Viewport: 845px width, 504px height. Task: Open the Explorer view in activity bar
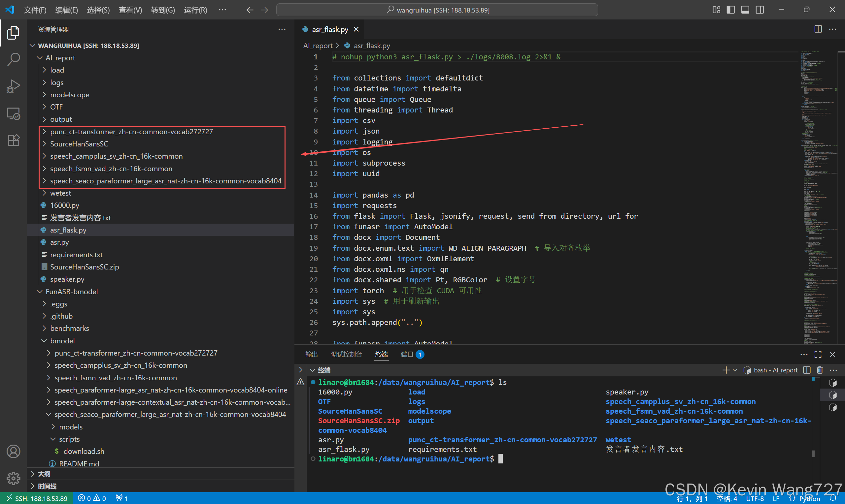[x=13, y=33]
